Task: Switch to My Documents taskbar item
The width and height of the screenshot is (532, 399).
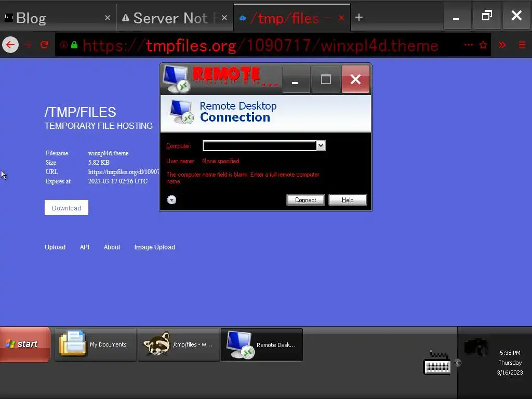Action: [96, 345]
